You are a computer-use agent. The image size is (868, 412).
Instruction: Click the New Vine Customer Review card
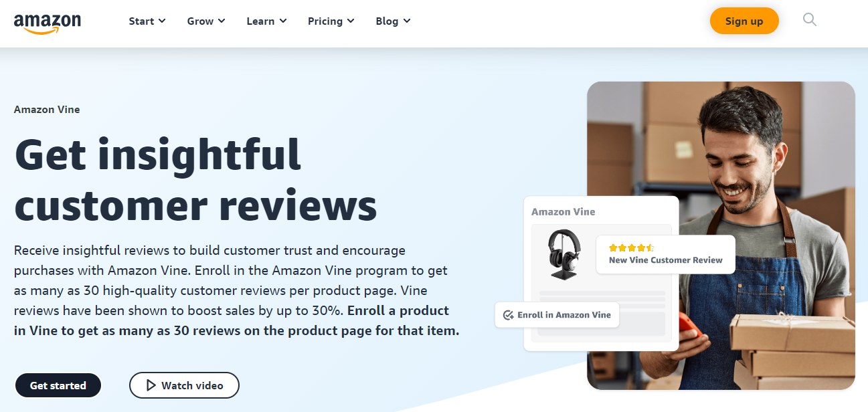pyautogui.click(x=665, y=254)
